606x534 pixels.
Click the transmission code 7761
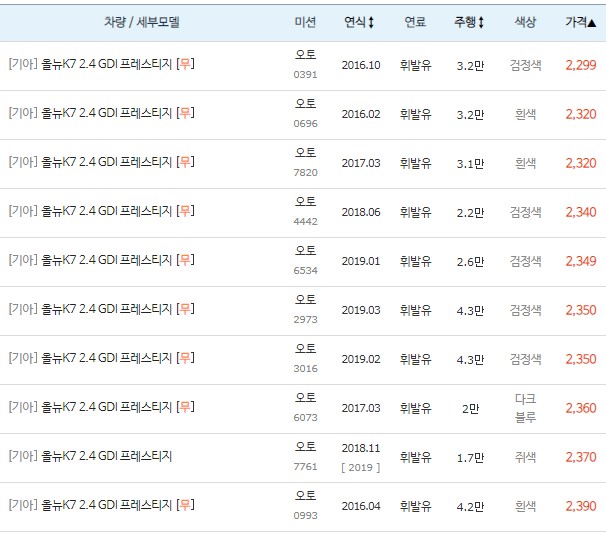305,467
